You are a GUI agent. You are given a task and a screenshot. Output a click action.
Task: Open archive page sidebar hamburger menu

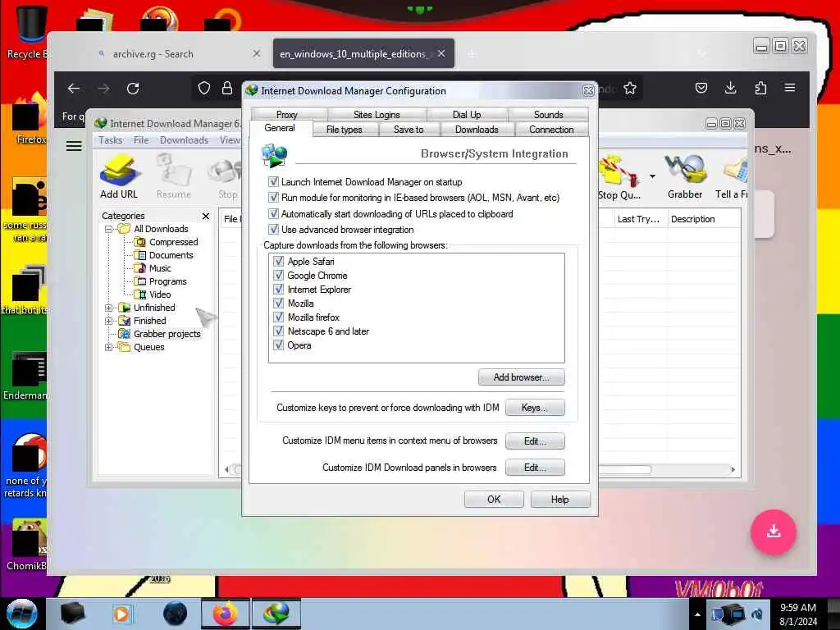point(74,146)
